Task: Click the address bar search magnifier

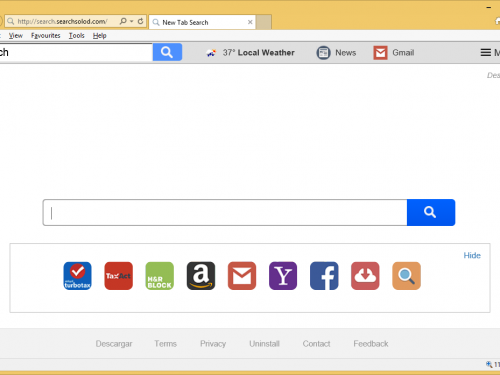Action: tap(123, 21)
